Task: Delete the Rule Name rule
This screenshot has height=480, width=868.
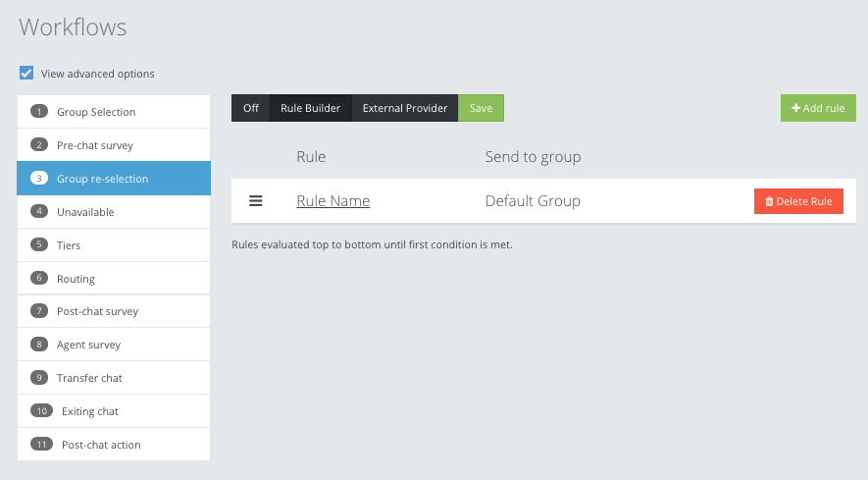Action: point(798,201)
